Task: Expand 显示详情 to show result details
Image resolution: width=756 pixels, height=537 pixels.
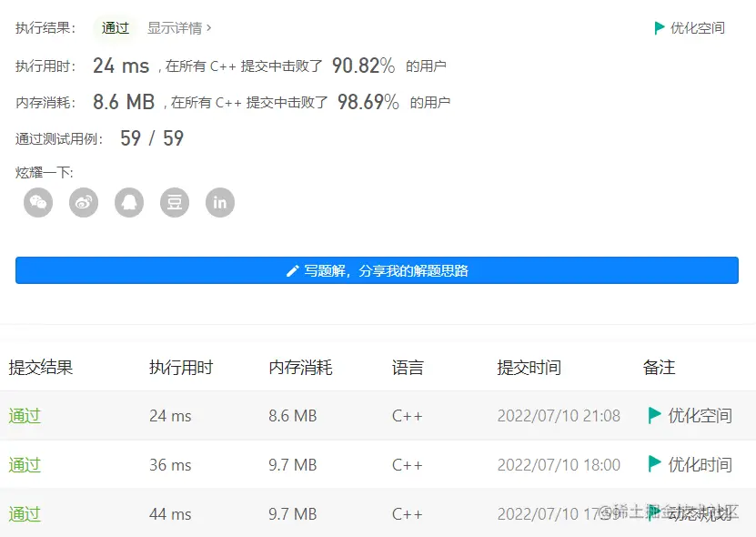Action: pos(179,28)
